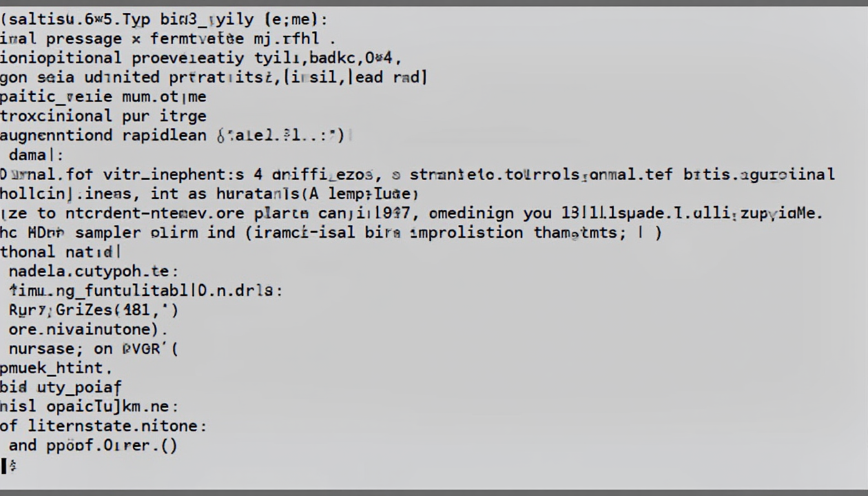
Task: Click the "of liternstate.nitone:" line
Action: click(103, 426)
